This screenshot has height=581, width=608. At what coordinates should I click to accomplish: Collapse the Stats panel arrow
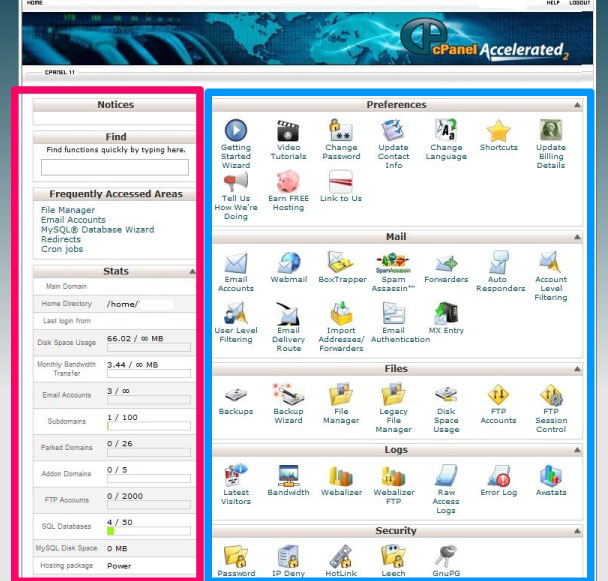point(191,271)
